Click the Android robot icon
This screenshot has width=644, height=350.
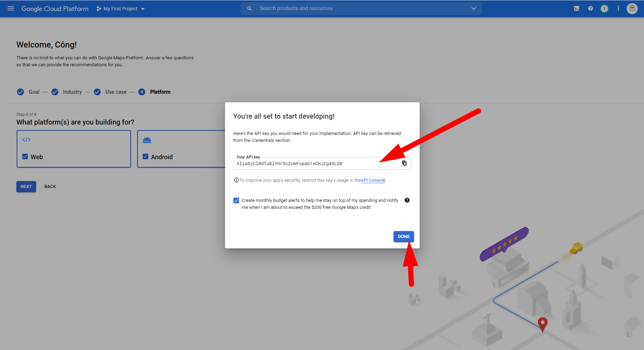click(x=147, y=140)
